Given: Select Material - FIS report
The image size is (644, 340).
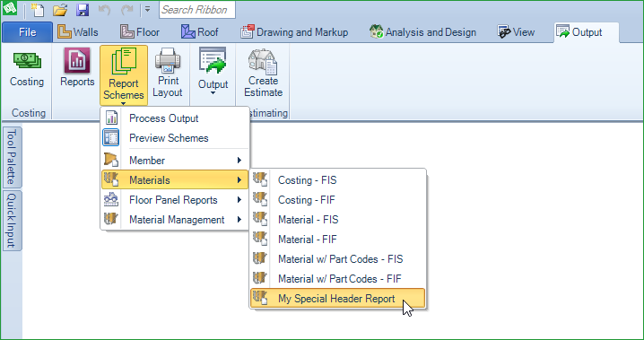Looking at the screenshot, I should click(337, 220).
